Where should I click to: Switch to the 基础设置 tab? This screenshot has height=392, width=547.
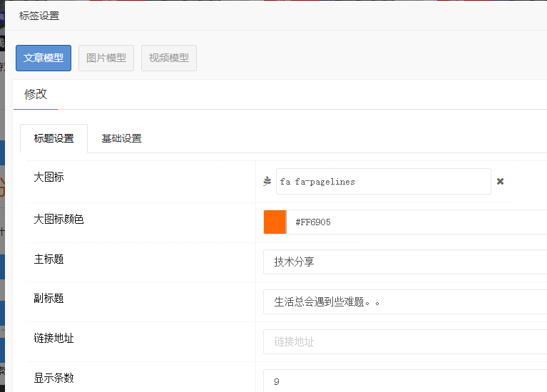[121, 139]
